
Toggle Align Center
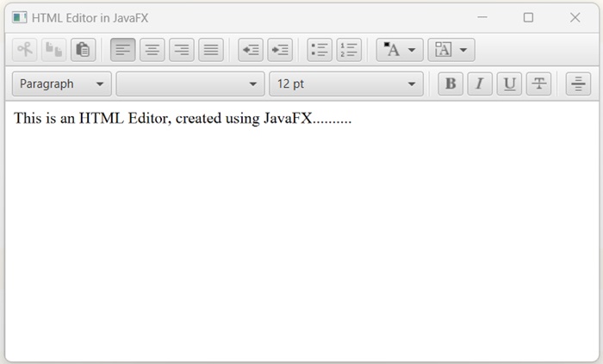coord(152,50)
